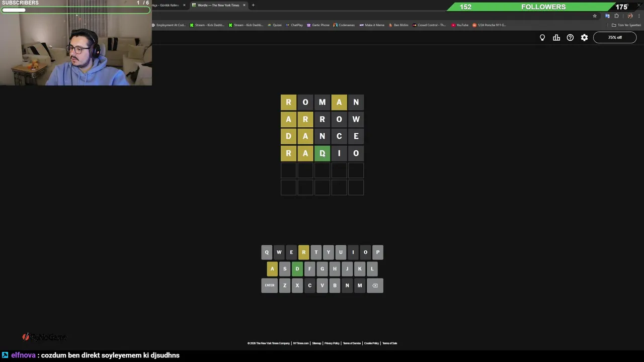Open the browser profile avatar icon

click(x=630, y=16)
